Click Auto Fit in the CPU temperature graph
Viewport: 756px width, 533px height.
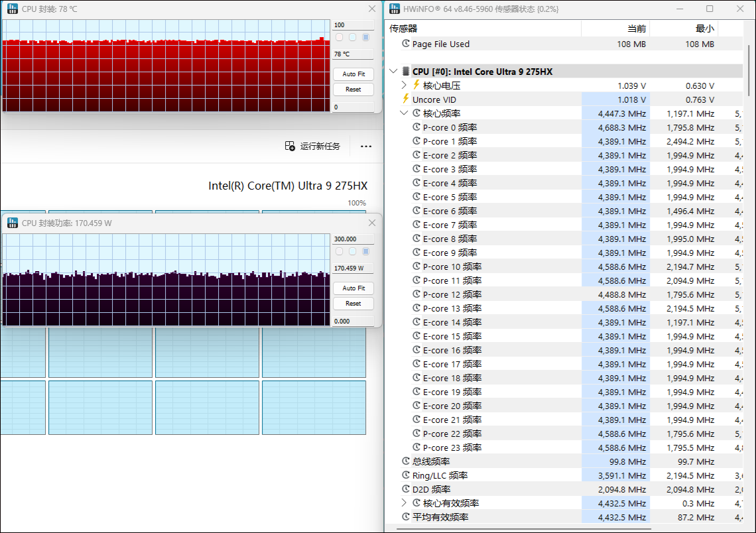pyautogui.click(x=353, y=74)
